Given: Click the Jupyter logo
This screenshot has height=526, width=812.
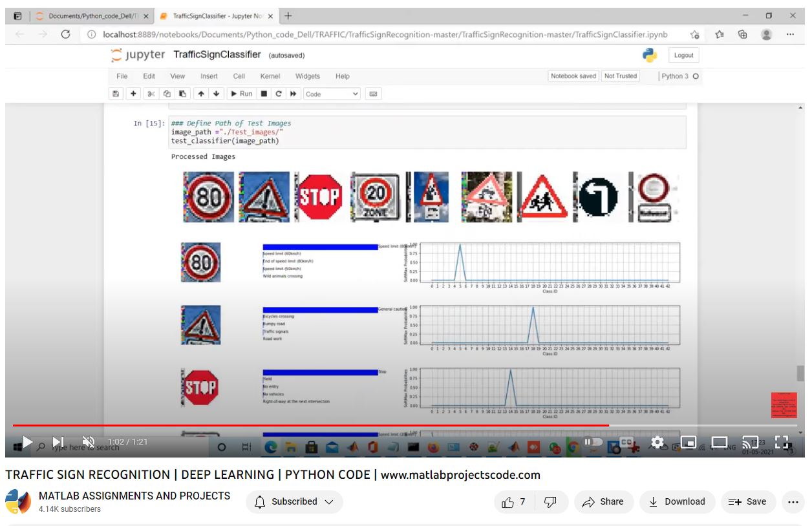Looking at the screenshot, I should coord(138,55).
